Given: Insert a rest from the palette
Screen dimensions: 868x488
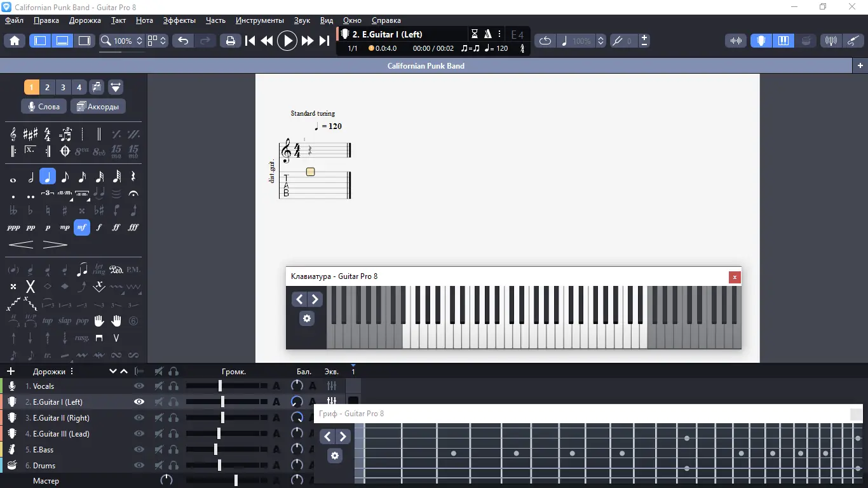Looking at the screenshot, I should click(133, 177).
